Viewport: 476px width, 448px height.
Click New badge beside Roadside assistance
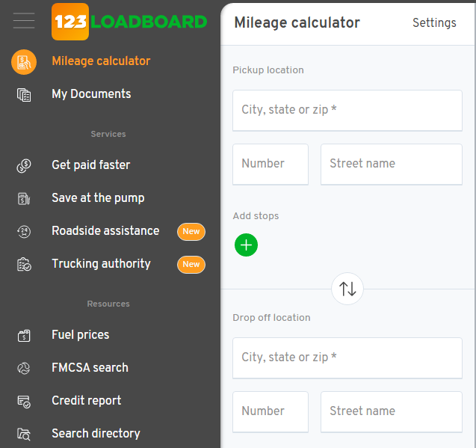pyautogui.click(x=191, y=232)
